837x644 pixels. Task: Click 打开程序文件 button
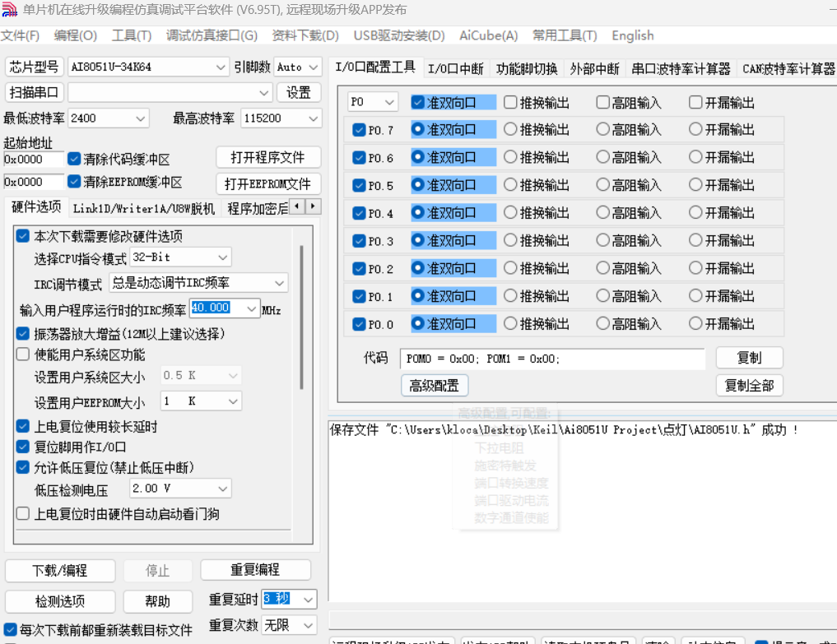(268, 157)
